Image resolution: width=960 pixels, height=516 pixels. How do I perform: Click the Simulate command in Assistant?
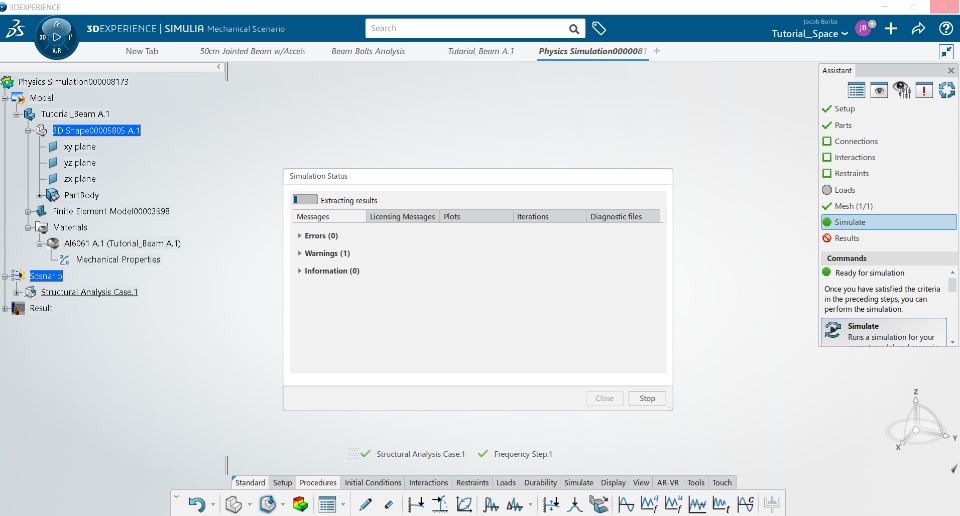[x=883, y=332]
